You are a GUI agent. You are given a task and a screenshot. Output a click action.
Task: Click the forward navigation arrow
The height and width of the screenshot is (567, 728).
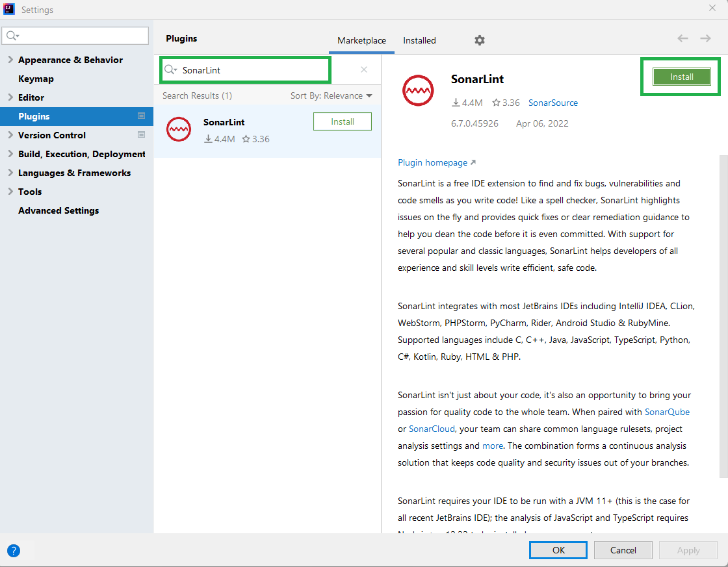point(705,38)
